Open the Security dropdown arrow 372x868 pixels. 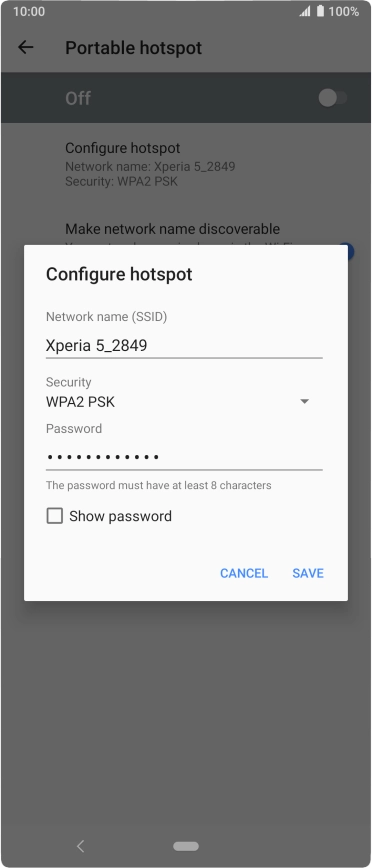click(304, 401)
